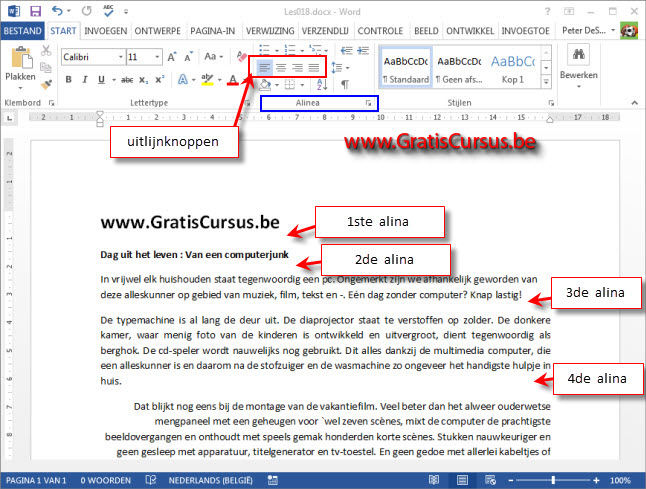
Task: Open Plakken paste options arrow
Action: (21, 87)
